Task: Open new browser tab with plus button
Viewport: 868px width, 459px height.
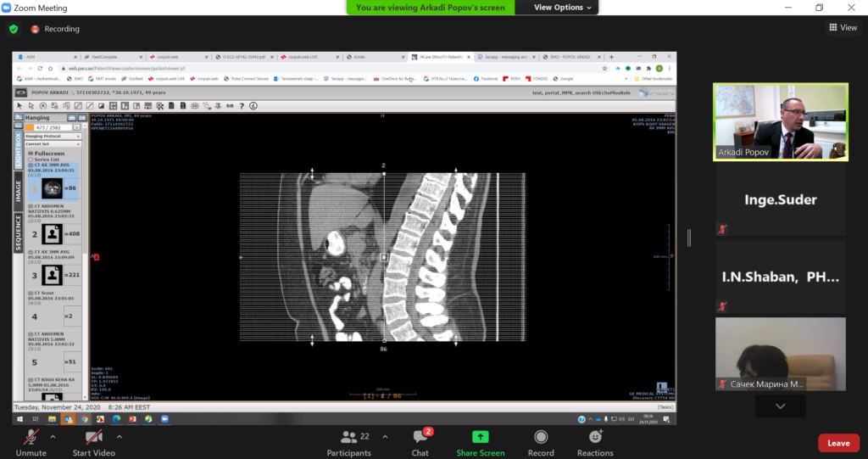Action: pyautogui.click(x=611, y=57)
